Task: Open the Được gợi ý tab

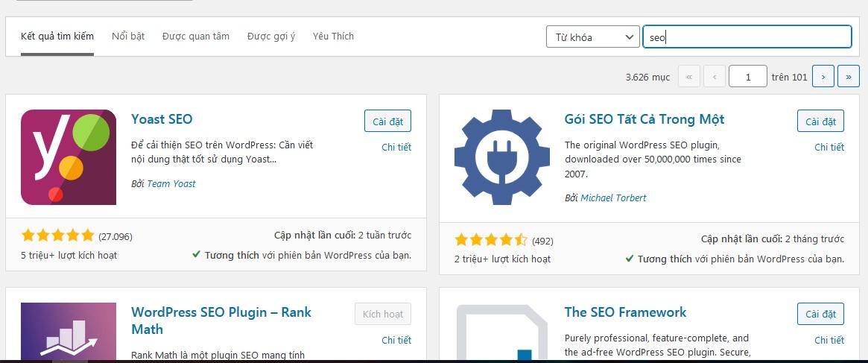Action: (271, 36)
